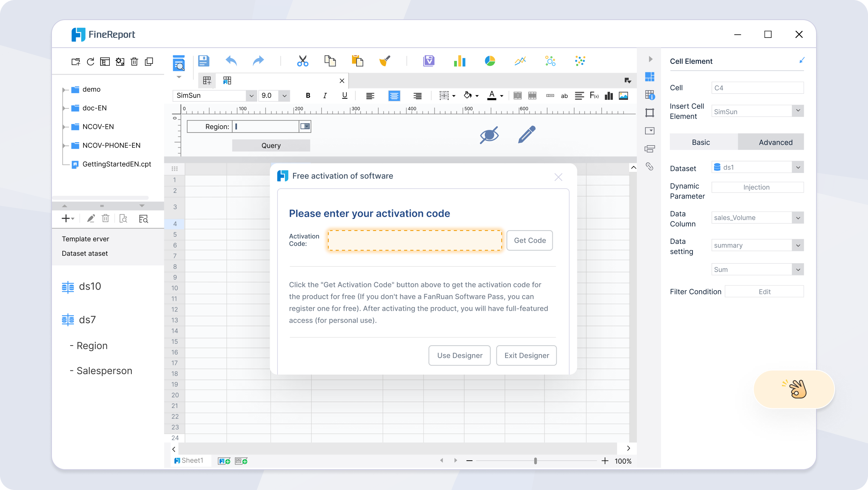Click the Injection button
Screen dimensions: 868x490
[x=757, y=187]
